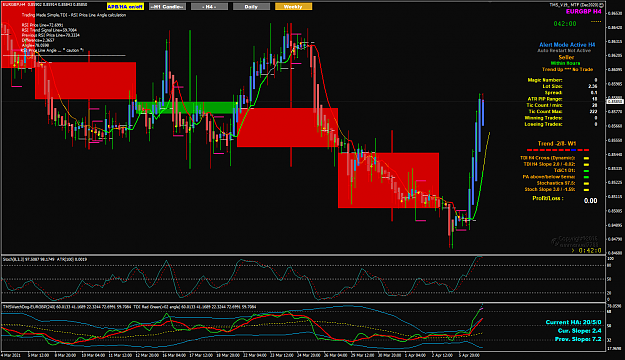
Task: Click the Prev. Slope 7.2 reading
Action: (x=578, y=339)
